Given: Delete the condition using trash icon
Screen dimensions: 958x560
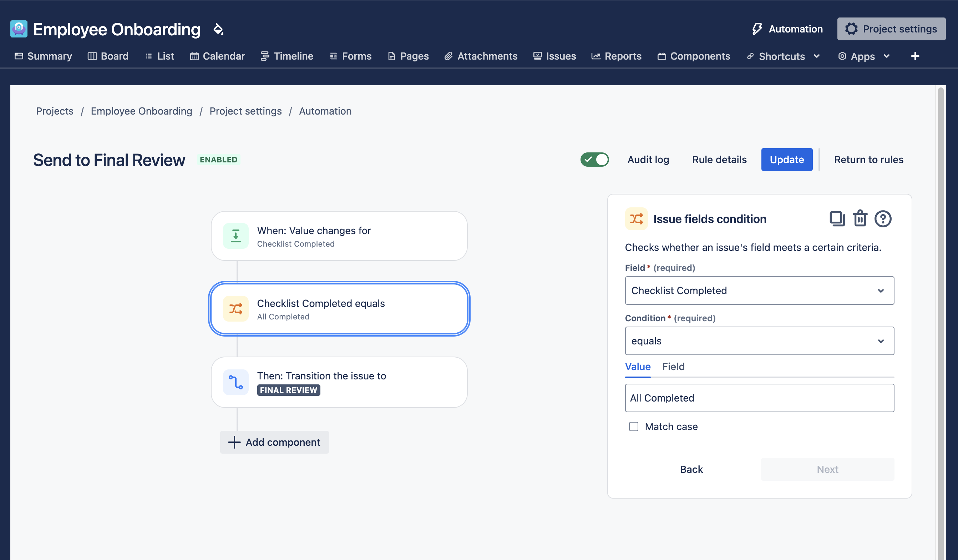Looking at the screenshot, I should [x=860, y=218].
